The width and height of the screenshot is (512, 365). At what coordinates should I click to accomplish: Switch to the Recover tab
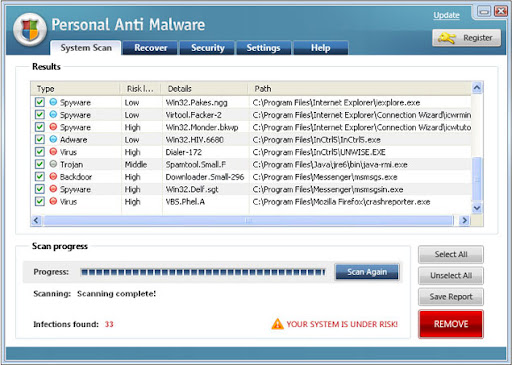click(150, 48)
